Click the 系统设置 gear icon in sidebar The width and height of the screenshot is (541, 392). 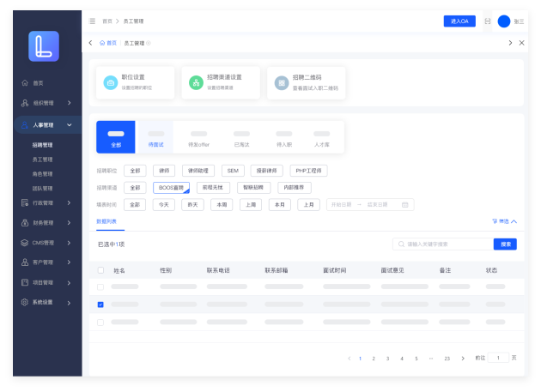pyautogui.click(x=25, y=302)
